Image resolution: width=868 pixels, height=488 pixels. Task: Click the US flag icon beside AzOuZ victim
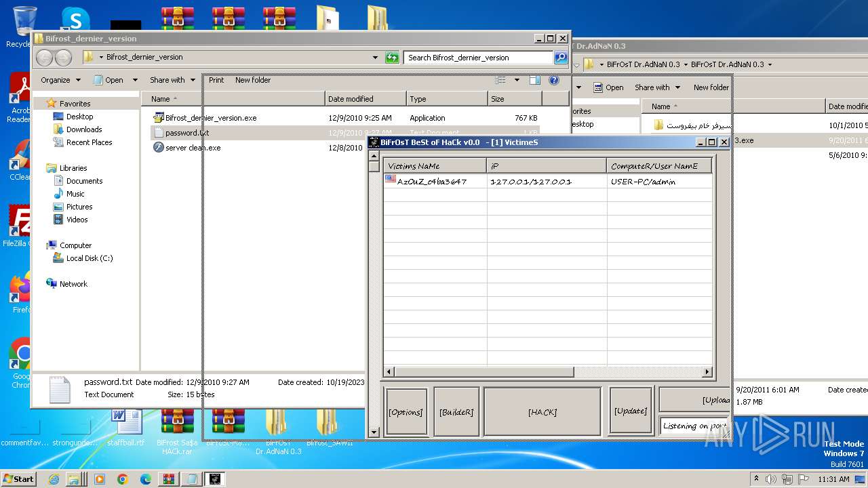coord(391,180)
